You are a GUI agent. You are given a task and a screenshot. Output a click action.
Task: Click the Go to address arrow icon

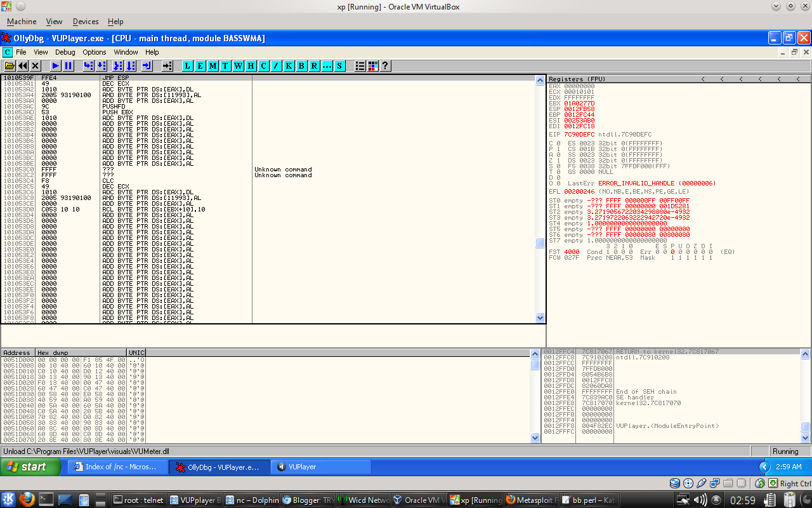coord(167,65)
